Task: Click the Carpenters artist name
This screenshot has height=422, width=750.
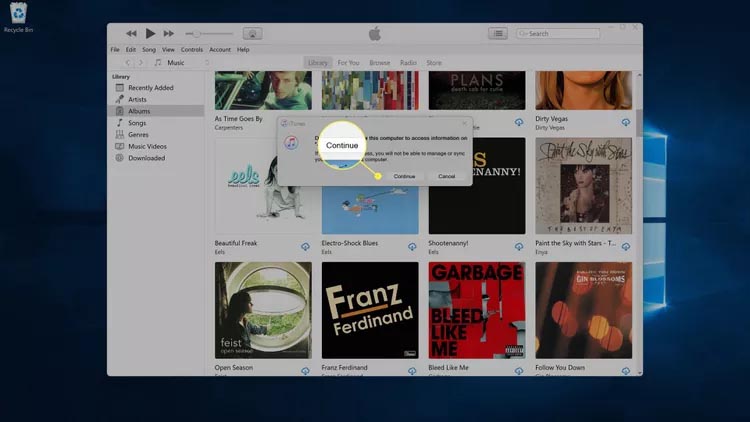Action: 229,128
